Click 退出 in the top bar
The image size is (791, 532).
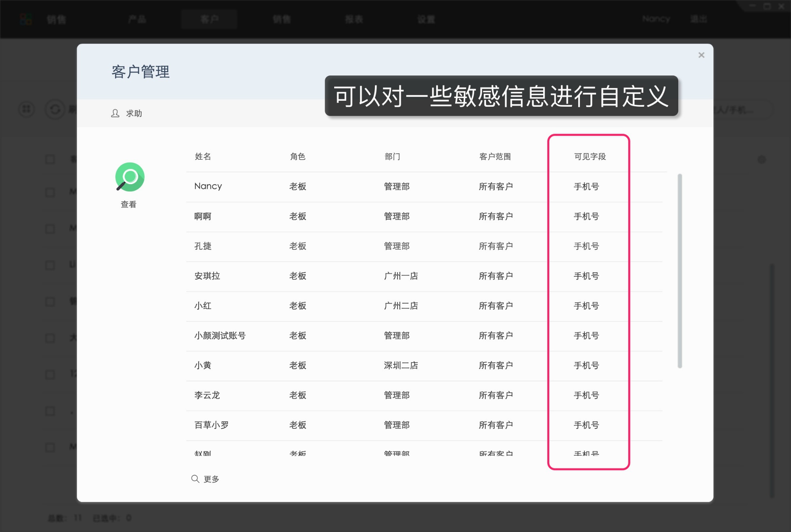pyautogui.click(x=699, y=19)
